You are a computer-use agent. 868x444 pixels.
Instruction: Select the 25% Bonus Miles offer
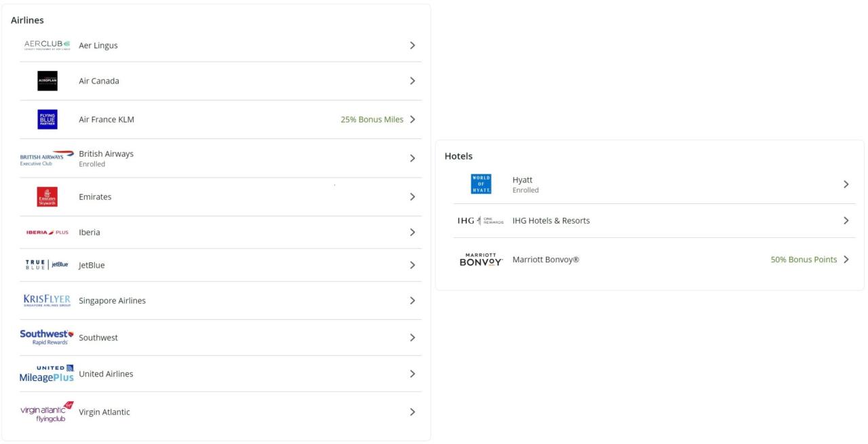[x=372, y=119]
